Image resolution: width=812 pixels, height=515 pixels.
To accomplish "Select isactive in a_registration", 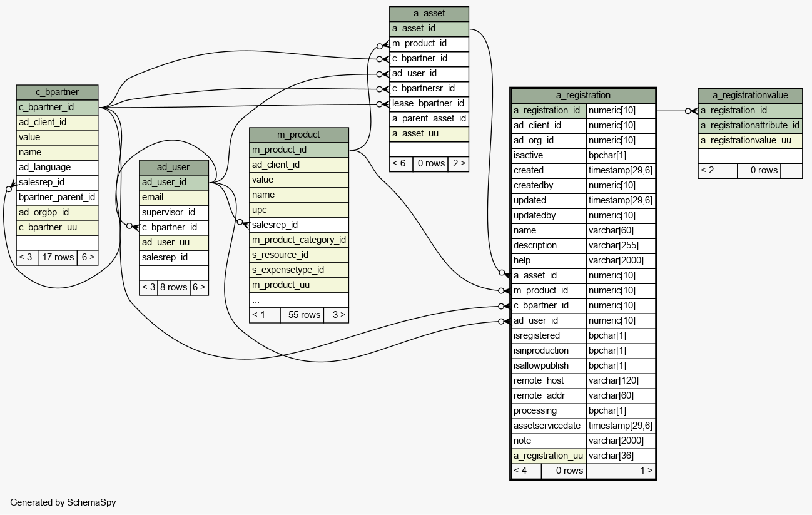I will 549,155.
